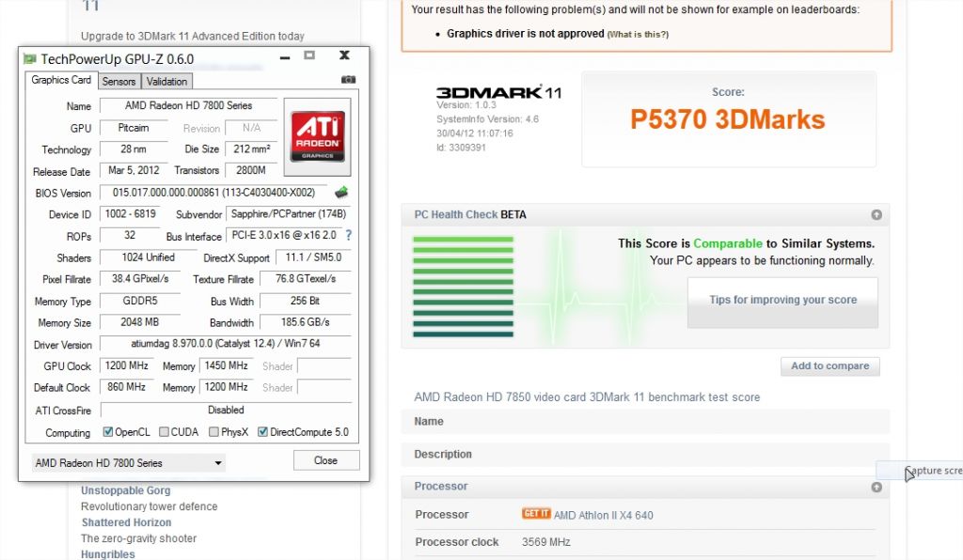Viewport: 963px width, 560px height.
Task: Open the AMD Radeon HD 7800 Series dropdown
Action: [x=128, y=462]
